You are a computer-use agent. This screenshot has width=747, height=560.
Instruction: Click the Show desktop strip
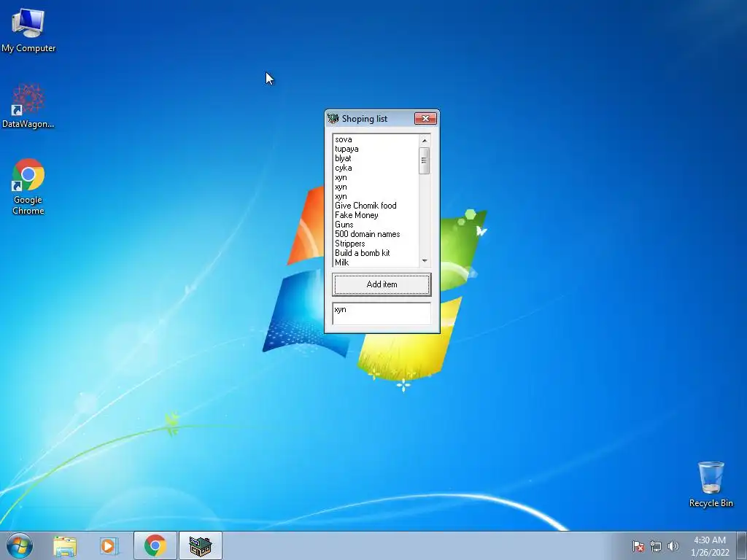(742, 545)
